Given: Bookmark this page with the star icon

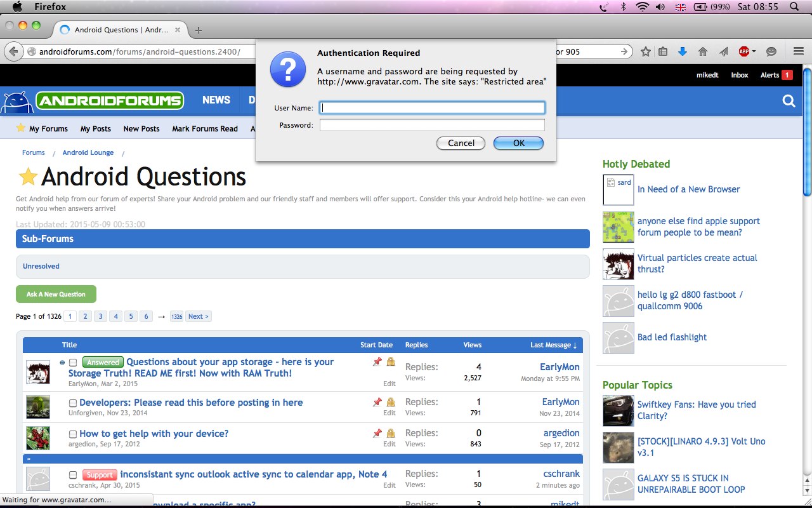Looking at the screenshot, I should (x=646, y=51).
